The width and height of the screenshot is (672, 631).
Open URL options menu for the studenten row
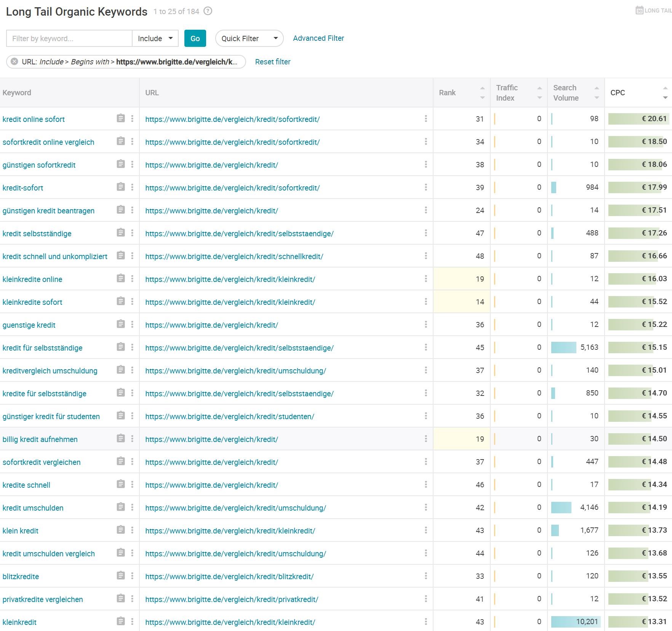[x=426, y=416]
